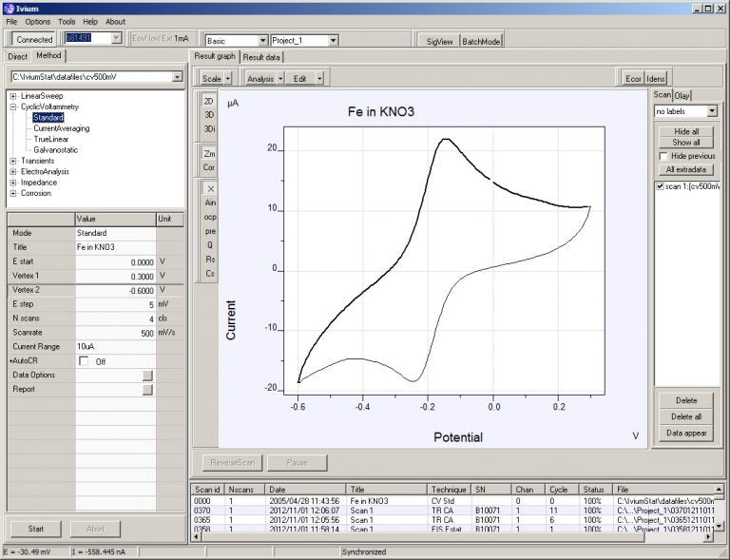Viewport: 730px width, 560px height.
Task: Toggle the AutoCR checkbox
Action: point(84,361)
